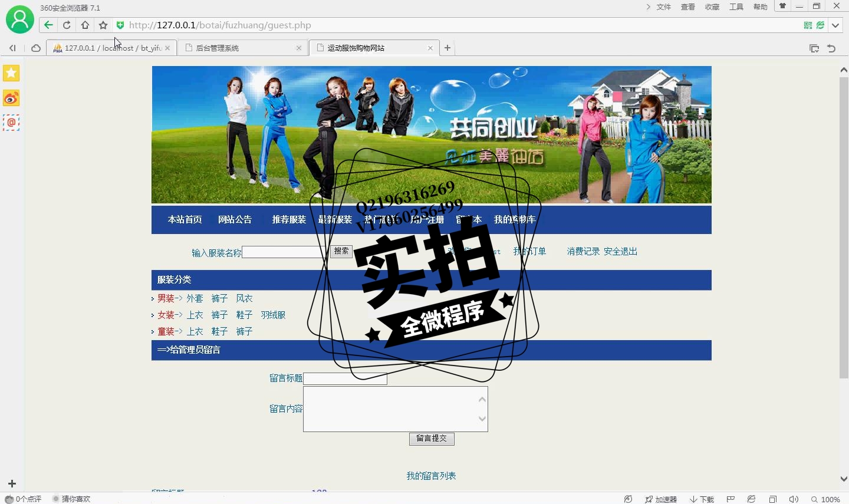Open the 文件 menu
849x504 pixels.
[x=664, y=6]
